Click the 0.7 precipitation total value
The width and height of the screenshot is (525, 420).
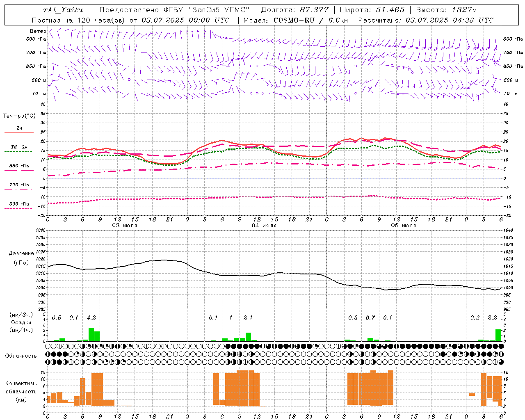pyautogui.click(x=370, y=317)
